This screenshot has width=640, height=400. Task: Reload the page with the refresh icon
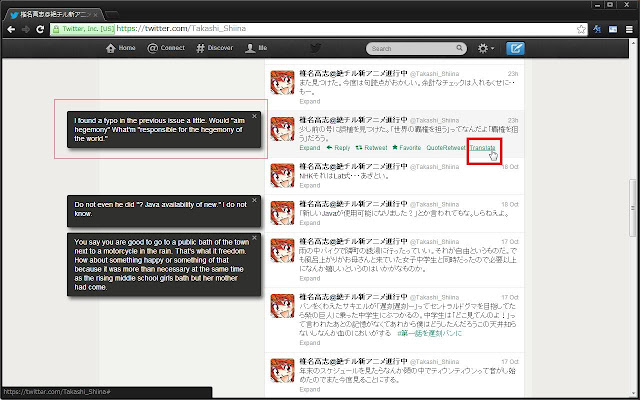(40, 29)
